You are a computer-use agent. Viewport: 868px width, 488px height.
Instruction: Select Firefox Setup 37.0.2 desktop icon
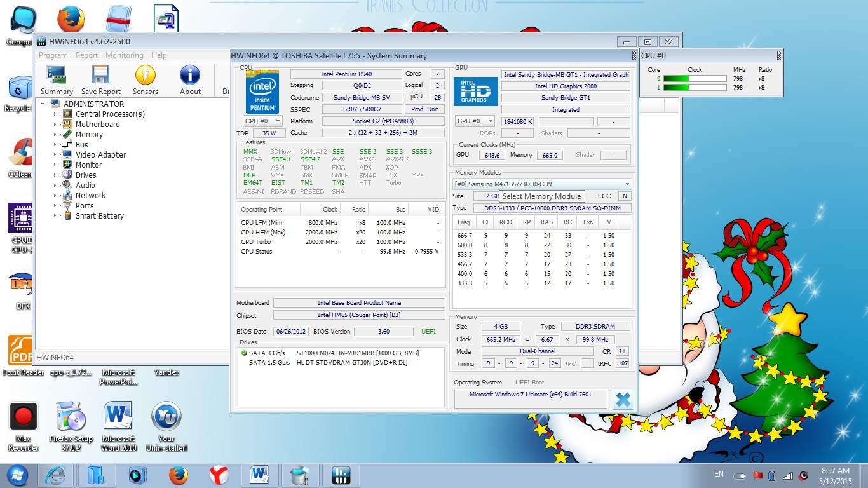[x=71, y=426]
